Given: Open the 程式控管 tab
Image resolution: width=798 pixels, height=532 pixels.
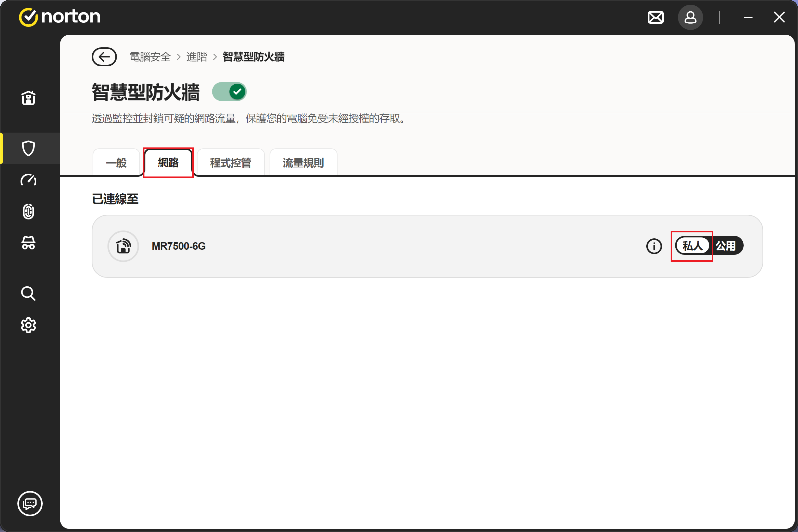Looking at the screenshot, I should click(231, 163).
